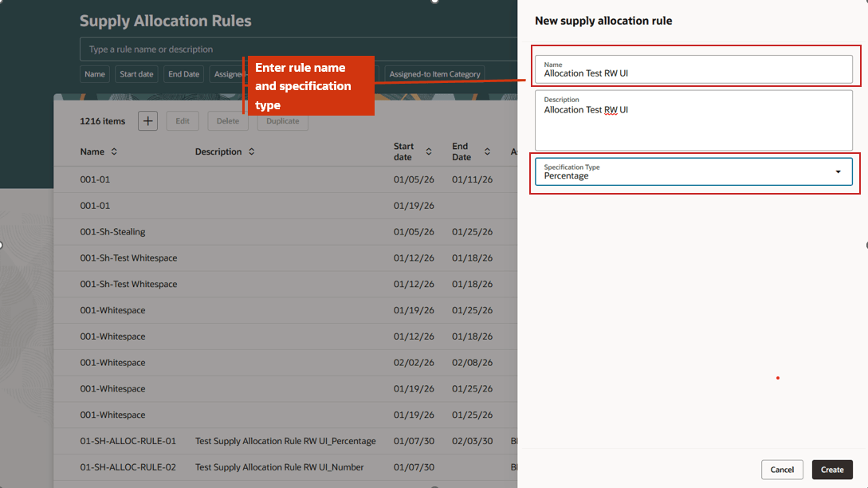868x488 pixels.
Task: Click the Name column header
Action: click(x=92, y=152)
